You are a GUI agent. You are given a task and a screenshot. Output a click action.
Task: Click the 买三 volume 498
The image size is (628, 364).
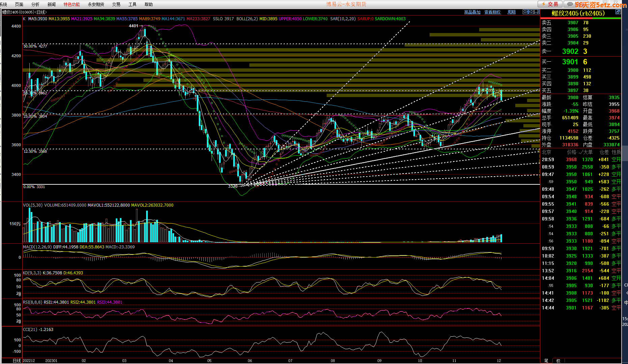(x=587, y=77)
